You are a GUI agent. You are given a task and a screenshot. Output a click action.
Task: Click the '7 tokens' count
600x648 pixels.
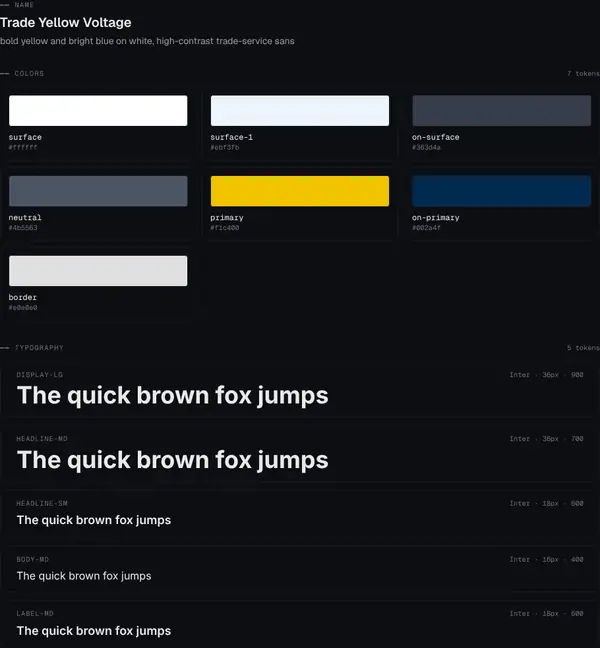click(583, 74)
